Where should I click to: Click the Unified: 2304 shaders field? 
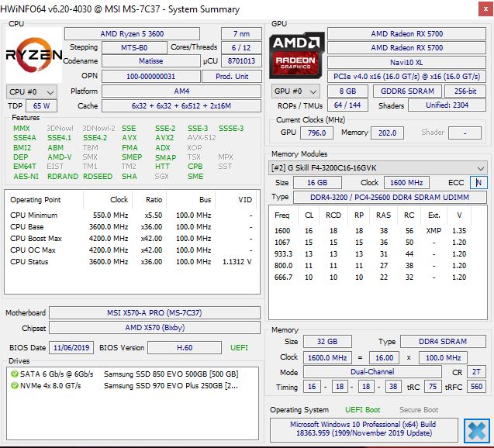coord(447,105)
